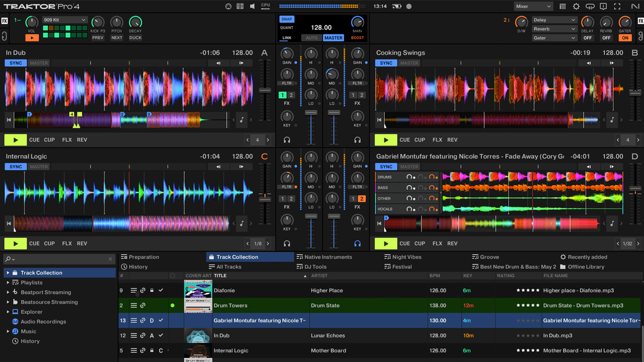This screenshot has width=644, height=362.
Task: Click headphone cue icon on Deck D channel
Action: point(357,244)
